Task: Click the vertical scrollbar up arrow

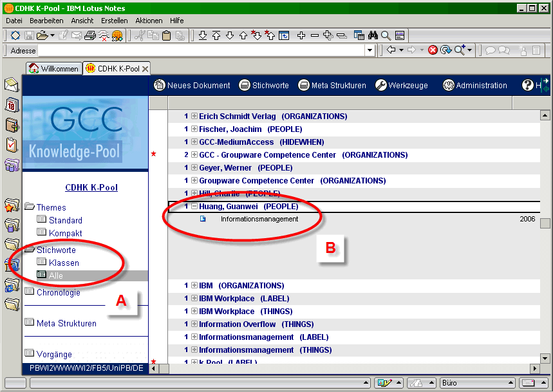Action: pyautogui.click(x=545, y=115)
